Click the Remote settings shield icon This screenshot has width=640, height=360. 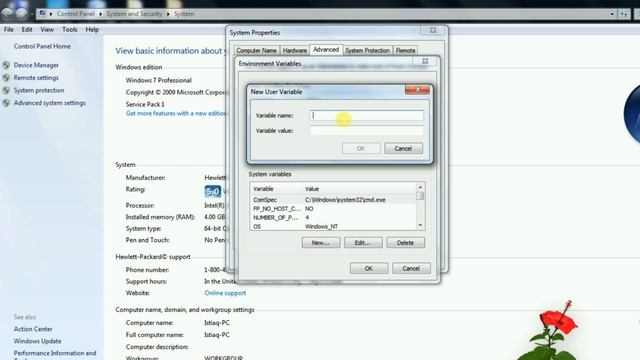pyautogui.click(x=6, y=78)
